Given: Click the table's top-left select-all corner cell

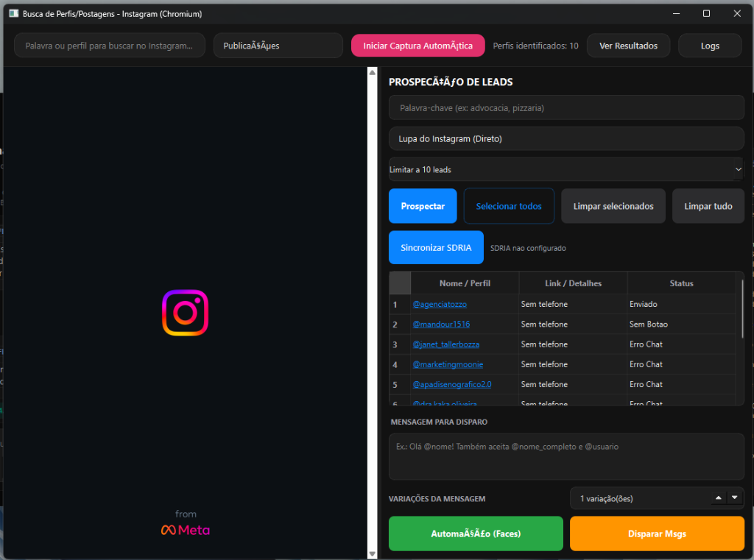Looking at the screenshot, I should pyautogui.click(x=400, y=283).
